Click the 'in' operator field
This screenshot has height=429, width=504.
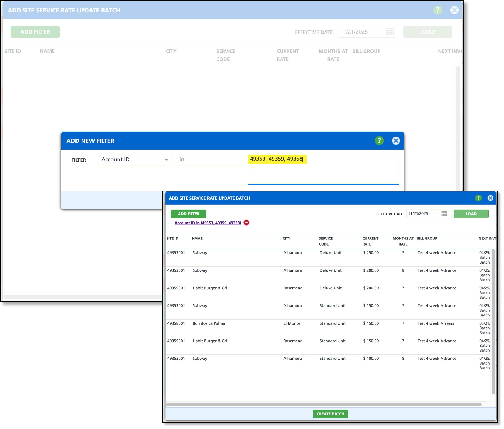[x=210, y=160]
